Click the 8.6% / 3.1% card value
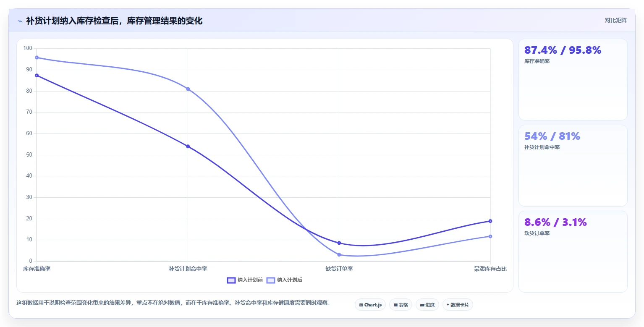The height and width of the screenshot is (327, 644). point(555,222)
